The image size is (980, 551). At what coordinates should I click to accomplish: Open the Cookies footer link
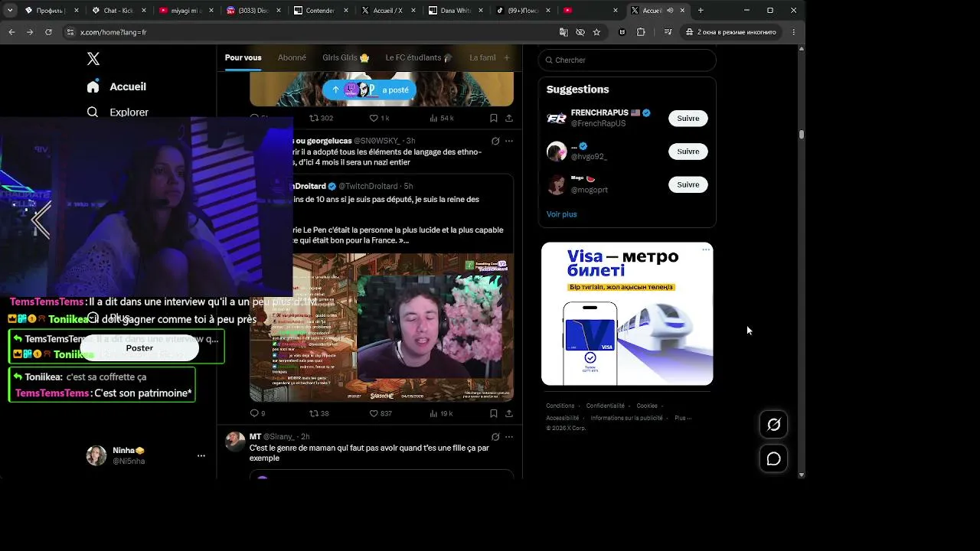(x=647, y=406)
